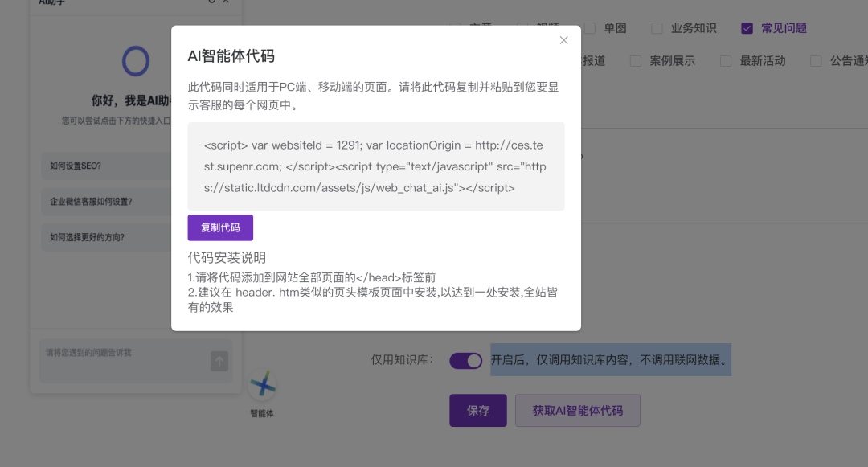Select the 如何选择更好的方向? quick question
This screenshot has height=467, width=868.
click(106, 237)
